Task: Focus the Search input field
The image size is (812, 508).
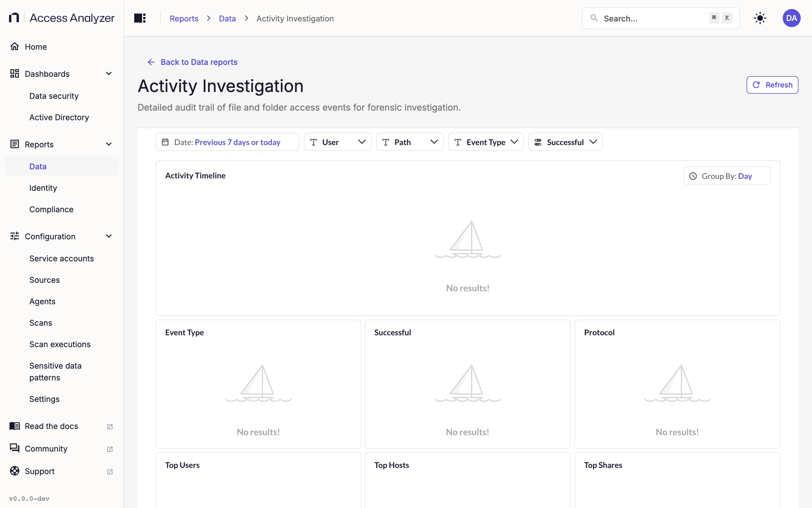Action: [660, 18]
